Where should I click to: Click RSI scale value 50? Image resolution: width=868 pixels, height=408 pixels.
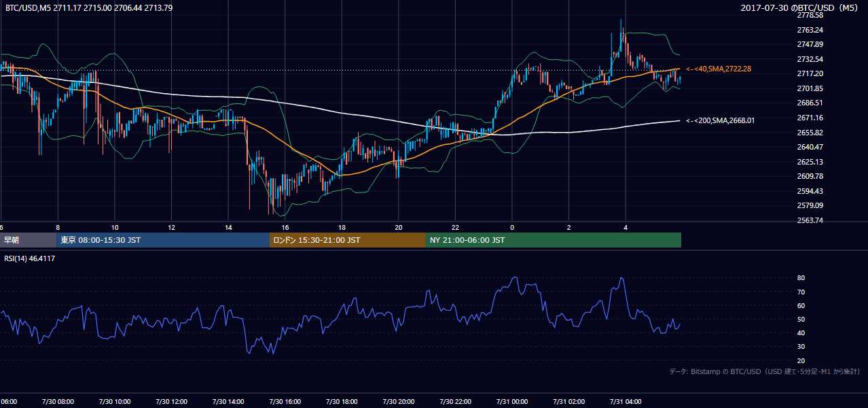[x=801, y=319]
